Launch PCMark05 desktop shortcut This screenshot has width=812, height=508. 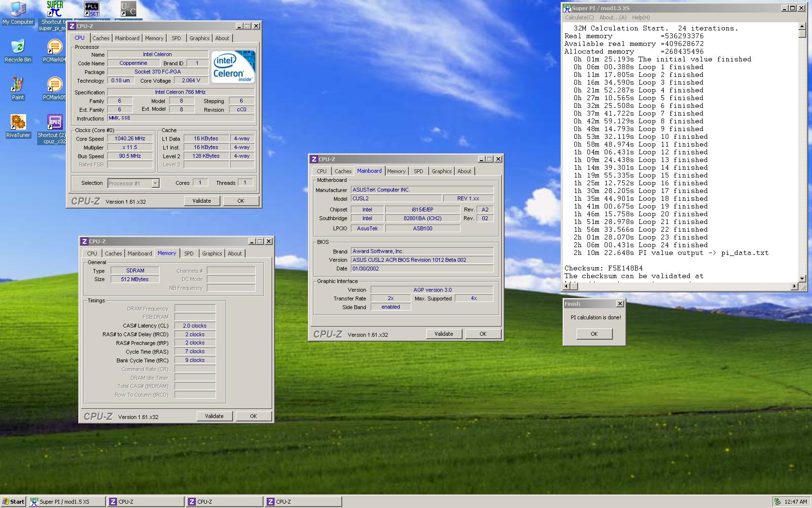(x=55, y=89)
